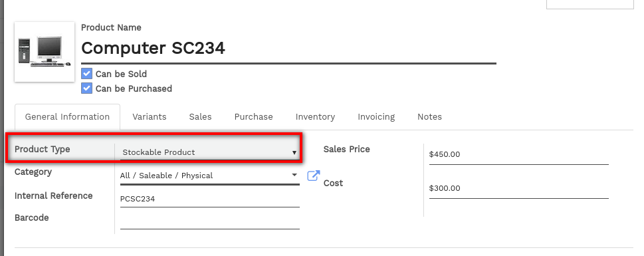This screenshot has width=644, height=256.
Task: Switch to the Variants tab
Action: (x=150, y=117)
